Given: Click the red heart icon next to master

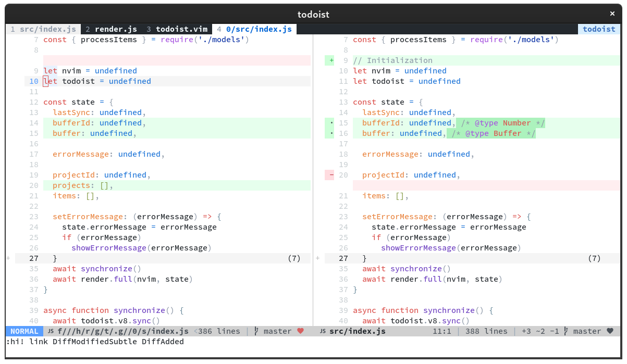Looking at the screenshot, I should (301, 330).
